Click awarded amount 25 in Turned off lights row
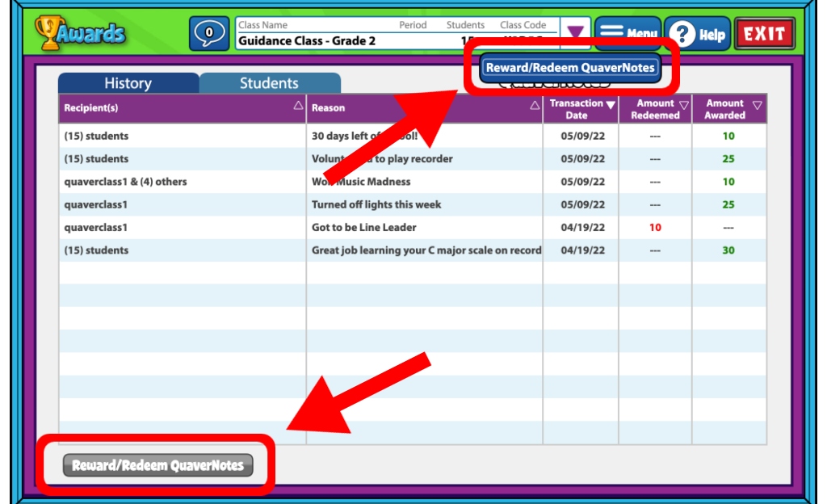Image resolution: width=827 pixels, height=504 pixels. point(728,204)
